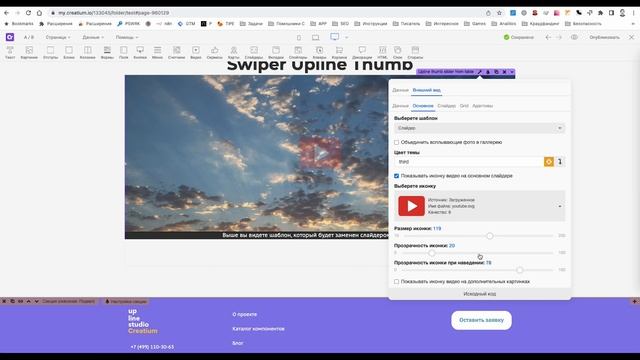Click the 'Опубликовать' publish button
Viewport: 640px width, 360px height.
pyautogui.click(x=604, y=37)
